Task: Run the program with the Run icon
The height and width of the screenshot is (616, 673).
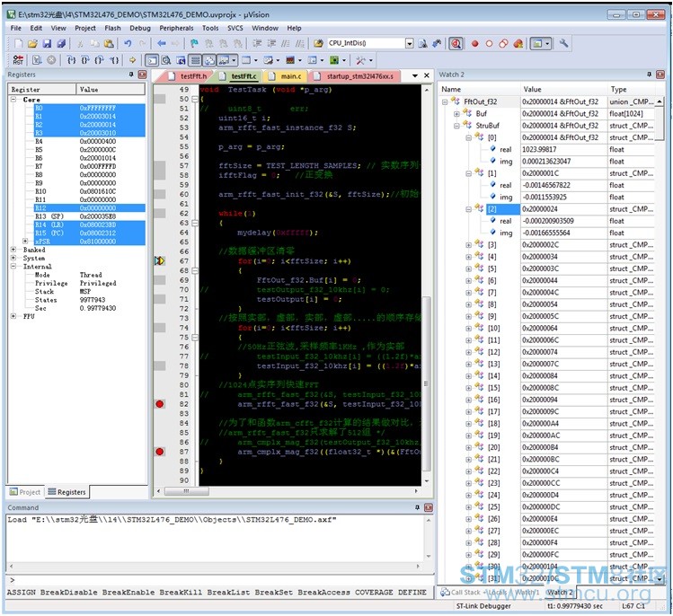Action: coord(37,60)
